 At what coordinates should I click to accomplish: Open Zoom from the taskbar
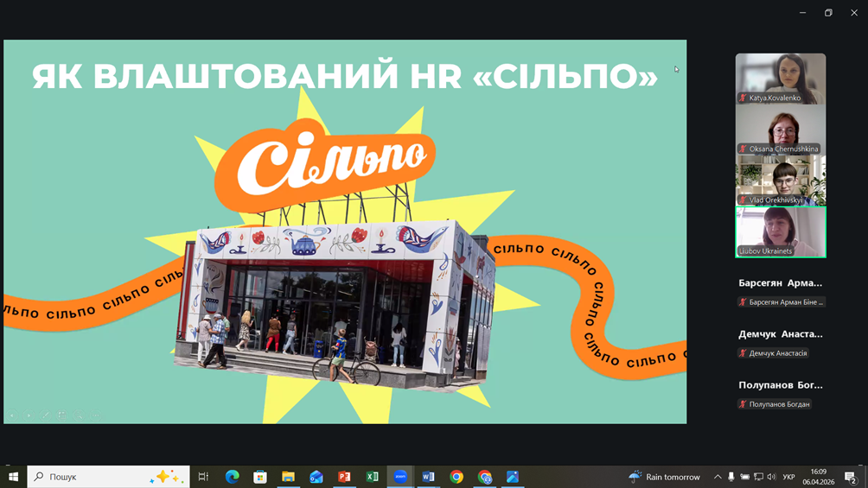[x=400, y=477]
